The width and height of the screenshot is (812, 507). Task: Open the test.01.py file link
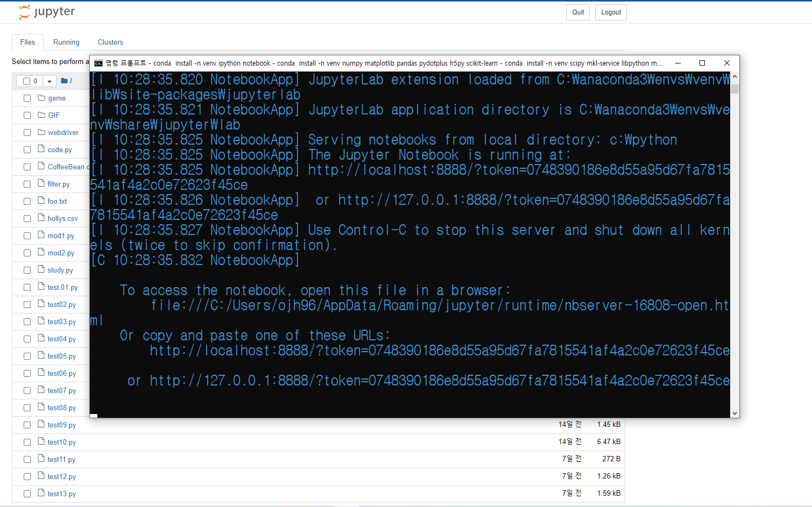tap(62, 288)
